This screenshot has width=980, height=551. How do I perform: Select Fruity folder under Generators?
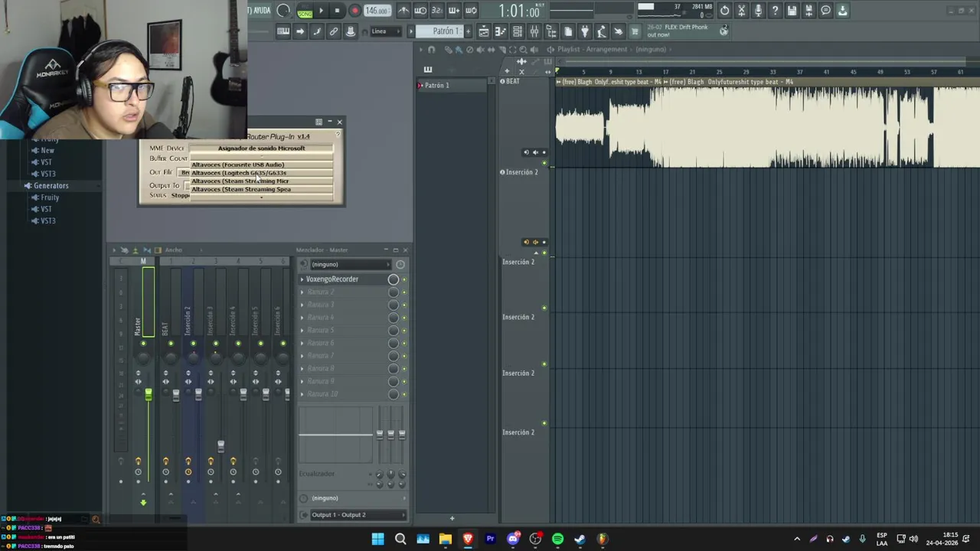[x=49, y=197]
